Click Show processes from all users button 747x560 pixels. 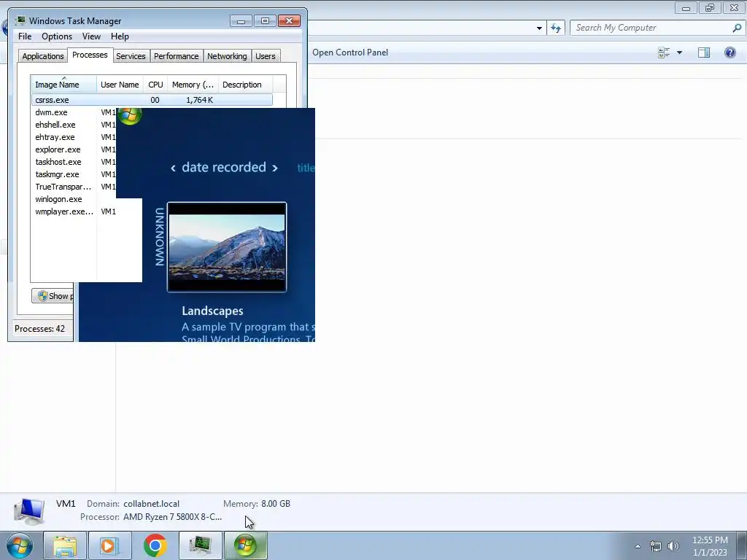(53, 296)
